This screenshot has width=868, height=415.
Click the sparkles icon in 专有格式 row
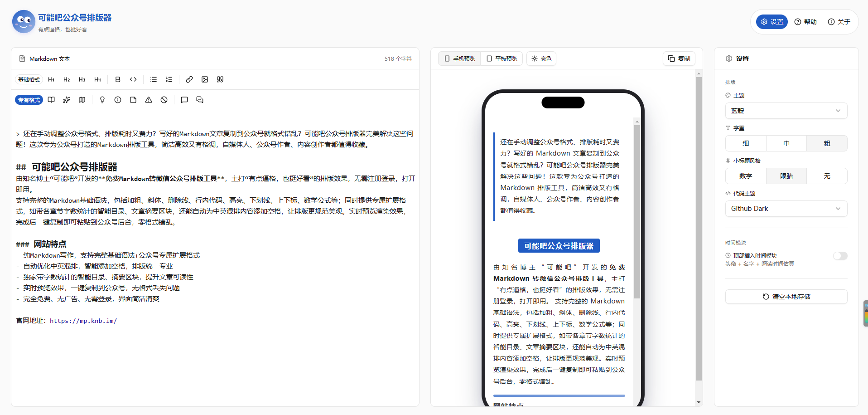(67, 100)
